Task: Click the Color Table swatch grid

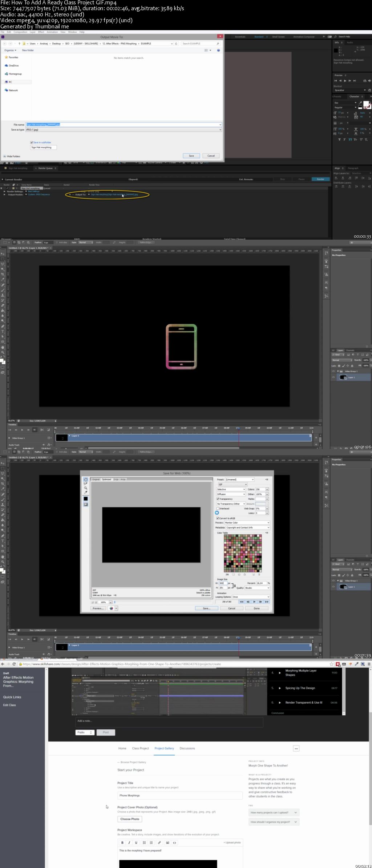Action: tap(243, 553)
